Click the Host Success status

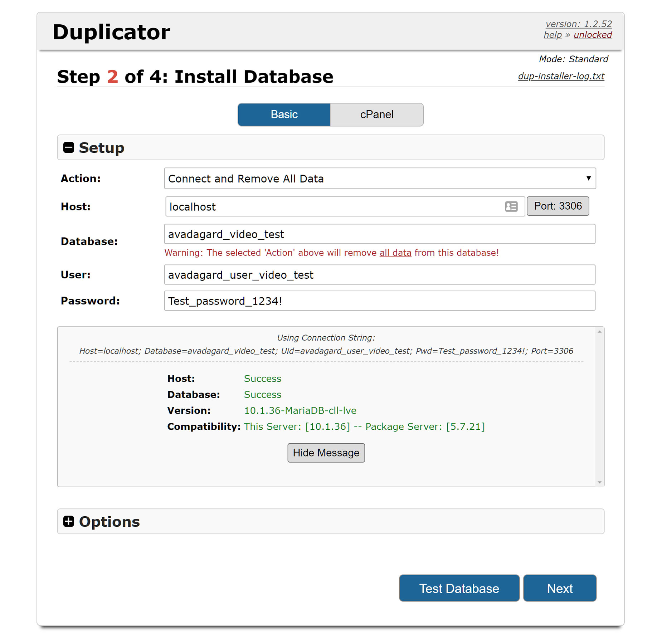[262, 379]
